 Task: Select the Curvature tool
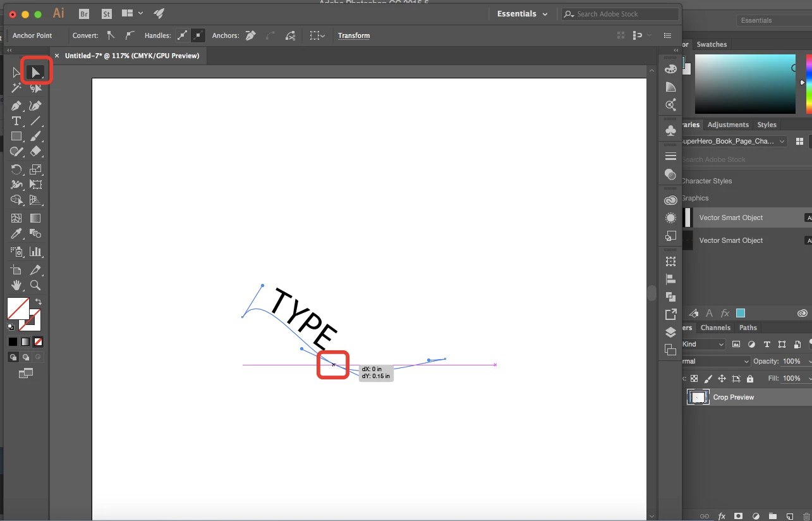tap(36, 106)
